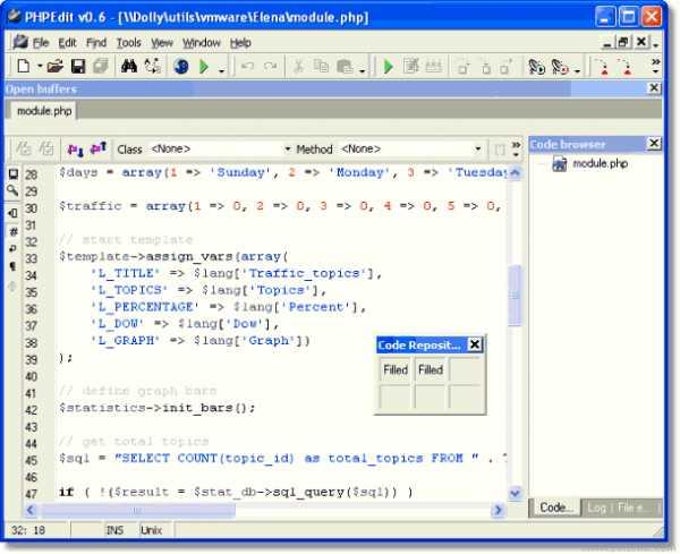Click the Replace icon next to binoculars
The image size is (680, 554).
(x=152, y=66)
